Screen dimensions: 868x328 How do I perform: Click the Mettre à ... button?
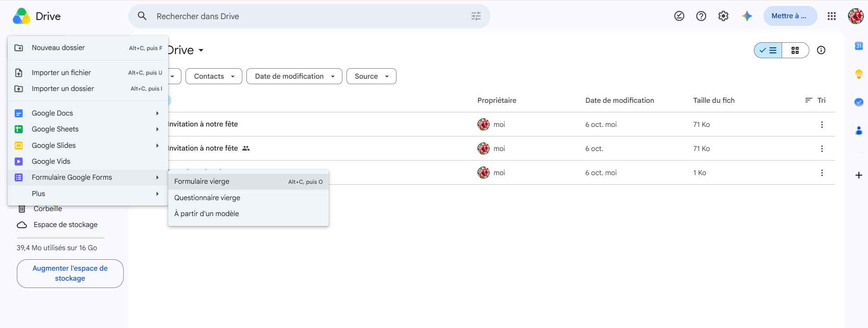tap(790, 16)
